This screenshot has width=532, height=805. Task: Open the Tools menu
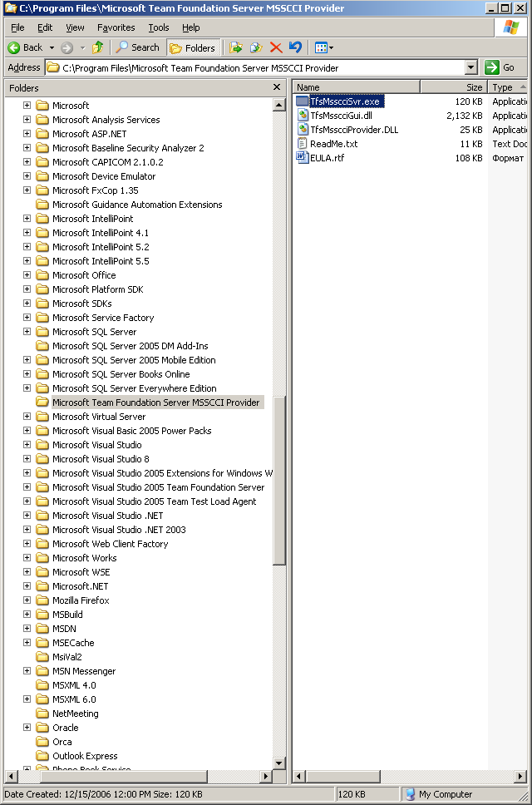(159, 27)
